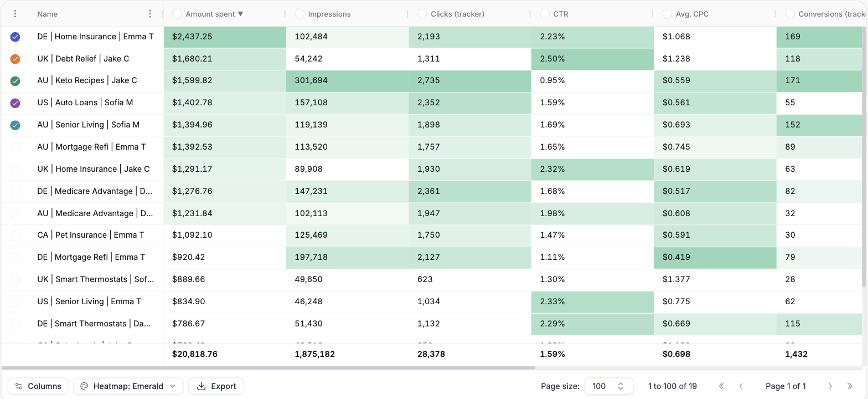Click the 1,875,182 total impressions value
Viewport: 868px width, 399px height.
click(315, 354)
